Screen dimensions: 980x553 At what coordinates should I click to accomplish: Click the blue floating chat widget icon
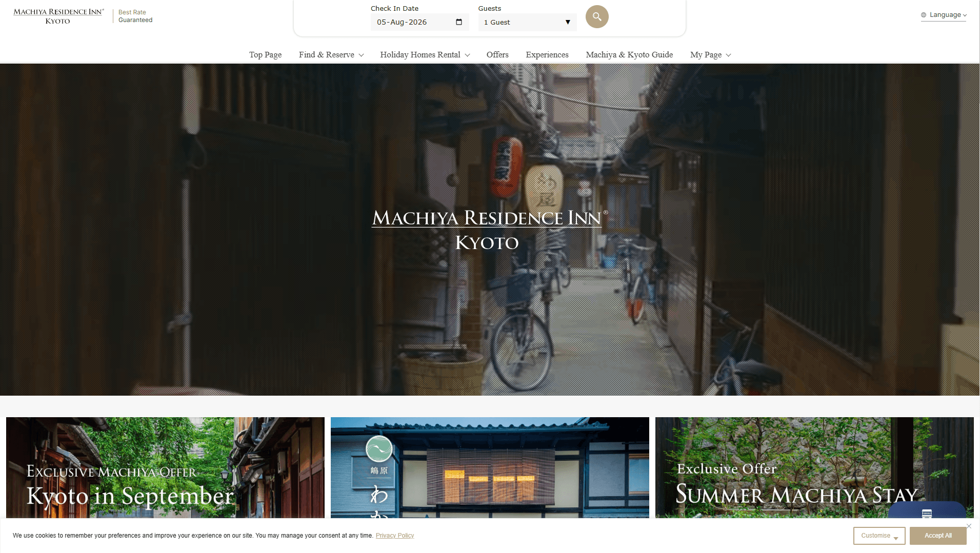pos(927,510)
